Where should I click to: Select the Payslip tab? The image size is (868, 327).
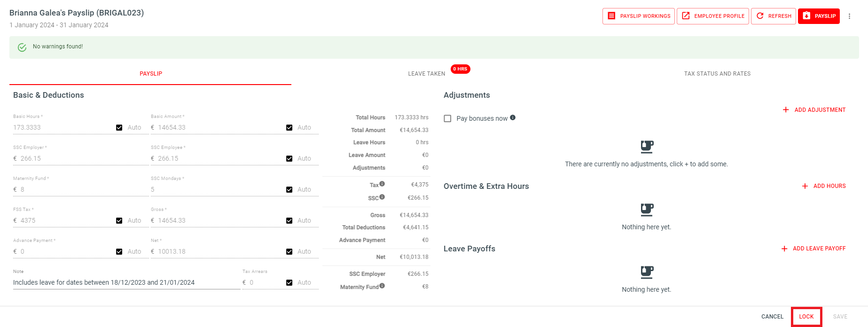[x=150, y=74]
